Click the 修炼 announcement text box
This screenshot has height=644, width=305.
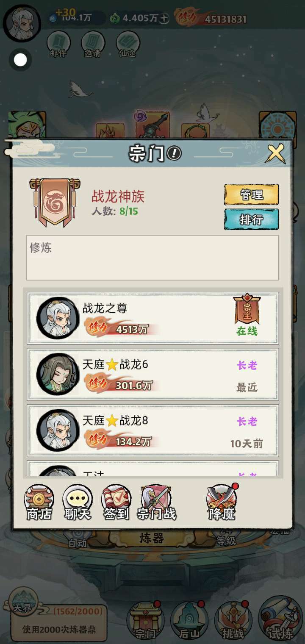pyautogui.click(x=152, y=258)
